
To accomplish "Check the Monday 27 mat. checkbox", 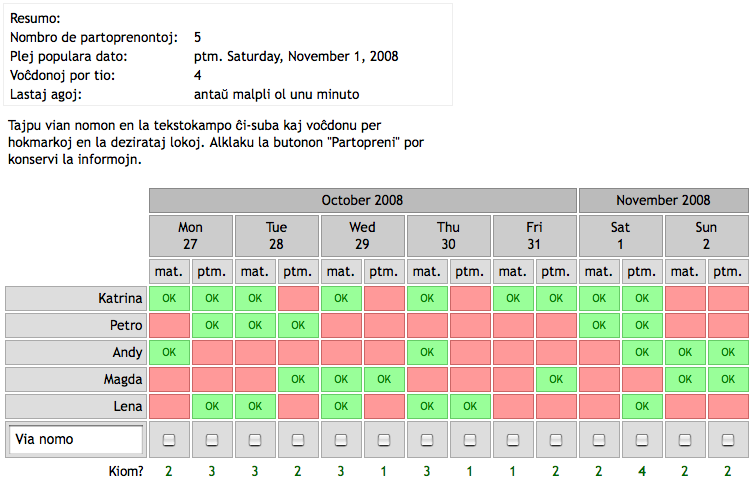I will [169, 440].
